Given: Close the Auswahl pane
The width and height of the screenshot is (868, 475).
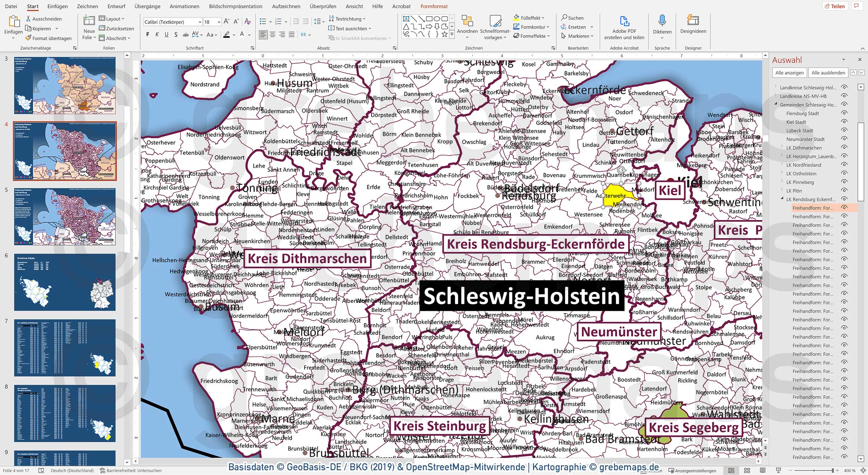Looking at the screenshot, I should (860, 60).
